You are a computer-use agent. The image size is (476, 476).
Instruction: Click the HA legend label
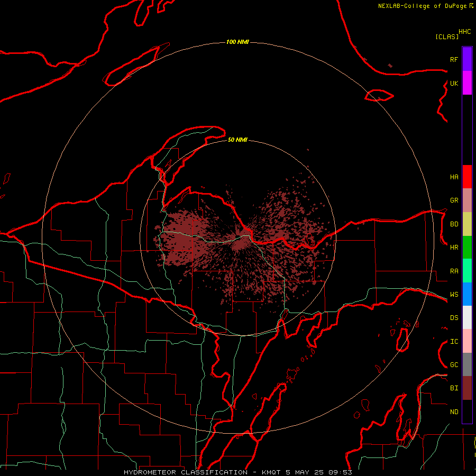point(454,177)
